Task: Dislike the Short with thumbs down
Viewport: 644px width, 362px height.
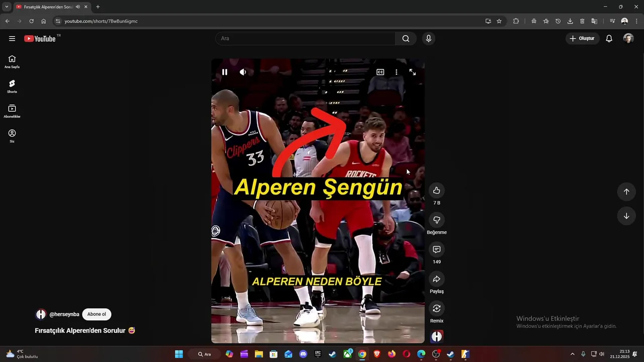Action: click(x=437, y=220)
